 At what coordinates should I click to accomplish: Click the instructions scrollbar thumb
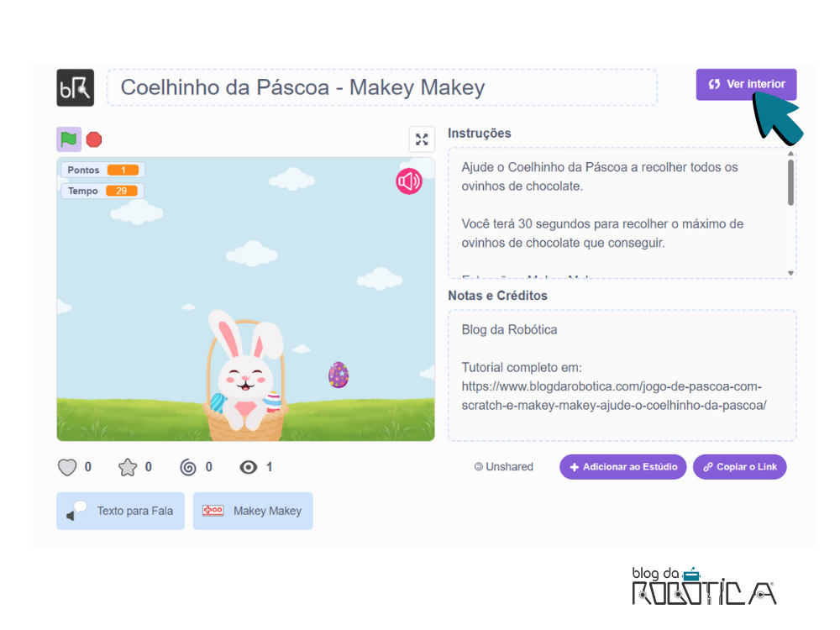coord(790,182)
